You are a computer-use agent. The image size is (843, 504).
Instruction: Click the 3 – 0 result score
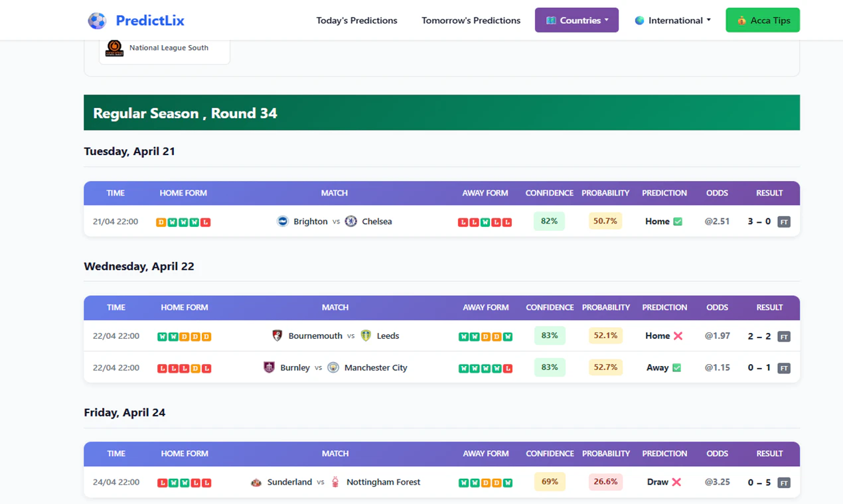click(x=759, y=221)
